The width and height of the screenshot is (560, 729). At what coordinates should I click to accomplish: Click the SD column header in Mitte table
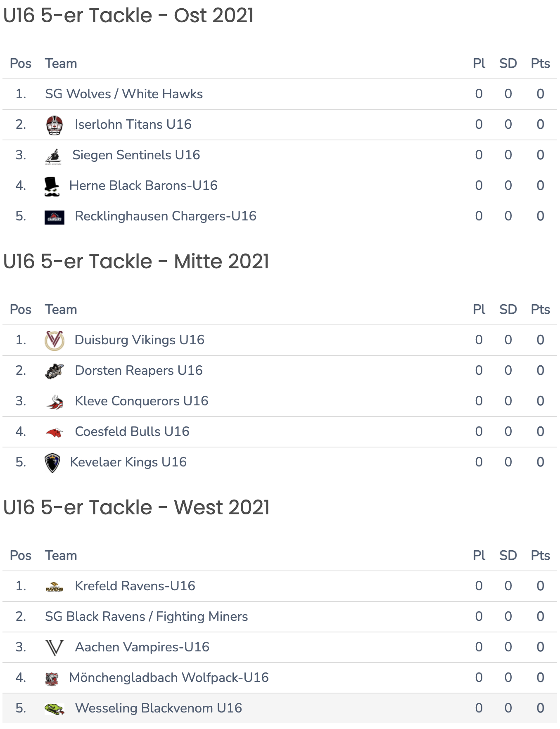coord(508,310)
